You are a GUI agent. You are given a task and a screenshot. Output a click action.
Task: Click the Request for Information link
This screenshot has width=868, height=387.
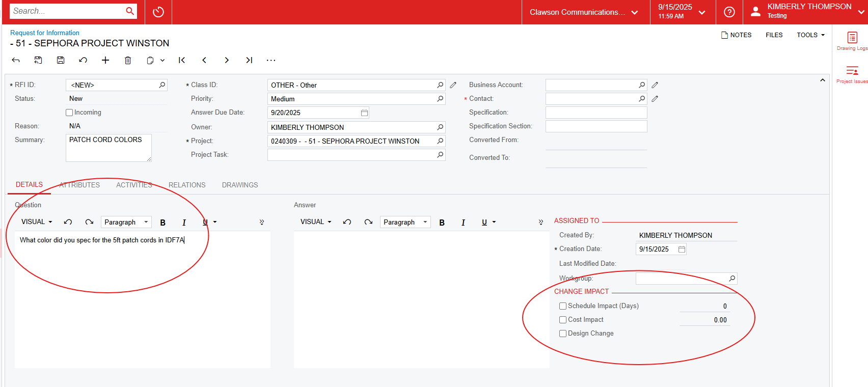coord(45,33)
